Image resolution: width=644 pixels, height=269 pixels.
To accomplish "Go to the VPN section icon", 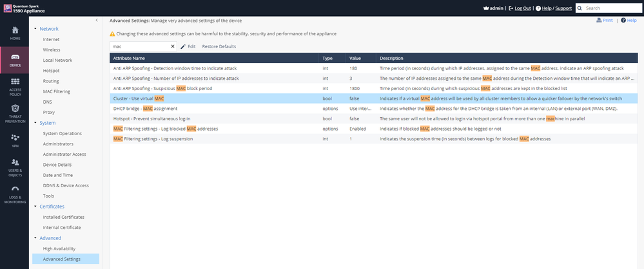I will point(15,137).
